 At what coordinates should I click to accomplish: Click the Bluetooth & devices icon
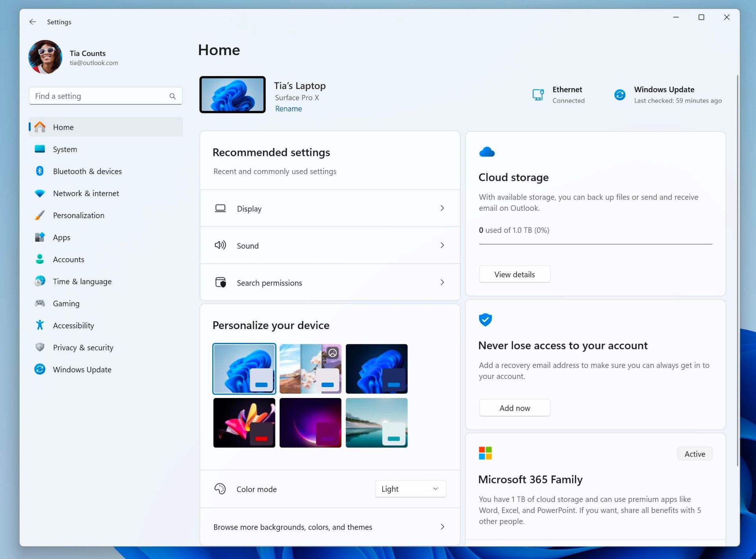click(x=40, y=171)
